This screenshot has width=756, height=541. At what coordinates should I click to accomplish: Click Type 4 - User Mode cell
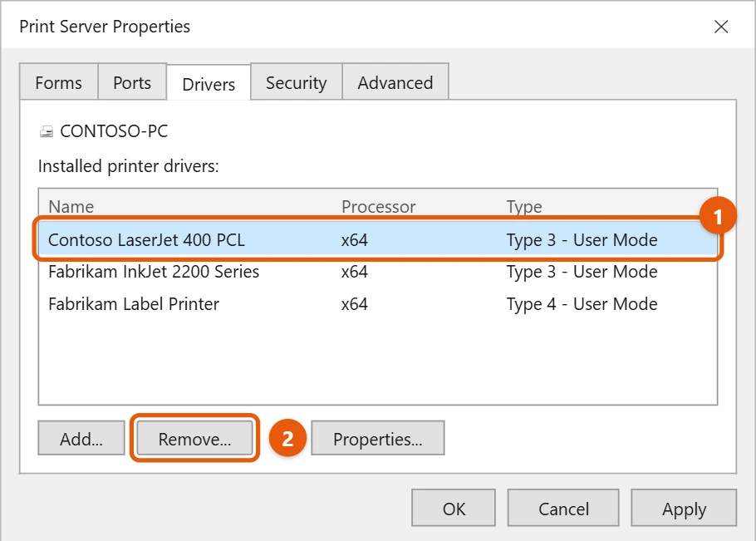(582, 304)
